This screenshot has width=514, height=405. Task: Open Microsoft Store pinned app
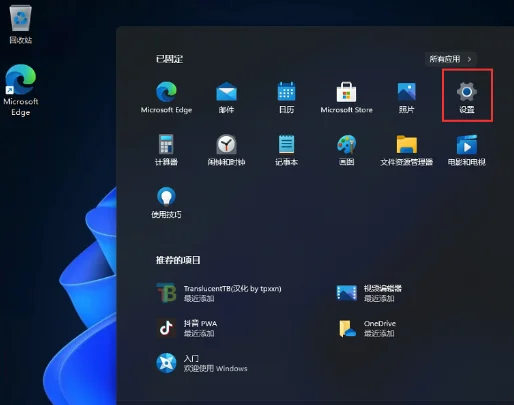pyautogui.click(x=346, y=97)
